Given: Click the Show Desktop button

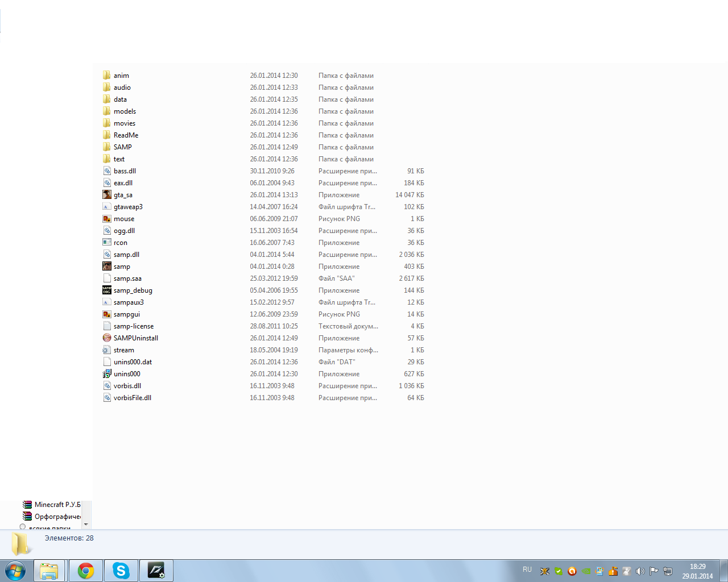Looking at the screenshot, I should coord(724,571).
